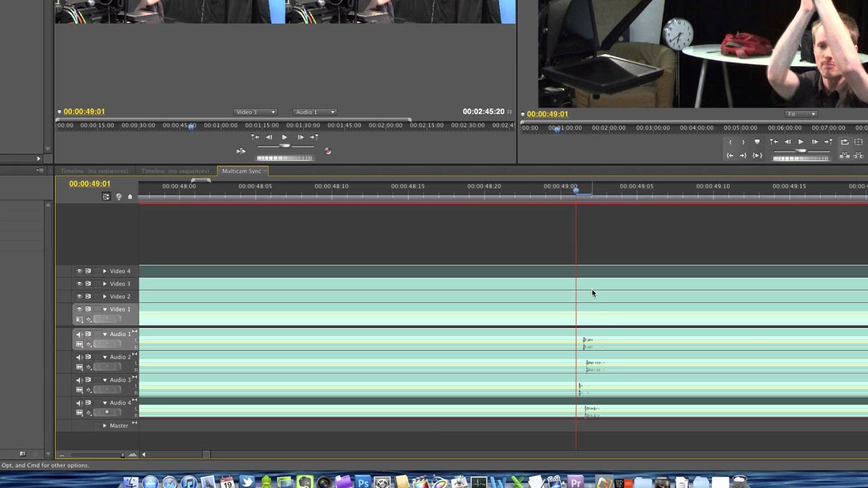Click the source monitor jog wheel
Screen dimensions: 868x488
pyautogui.click(x=285, y=158)
